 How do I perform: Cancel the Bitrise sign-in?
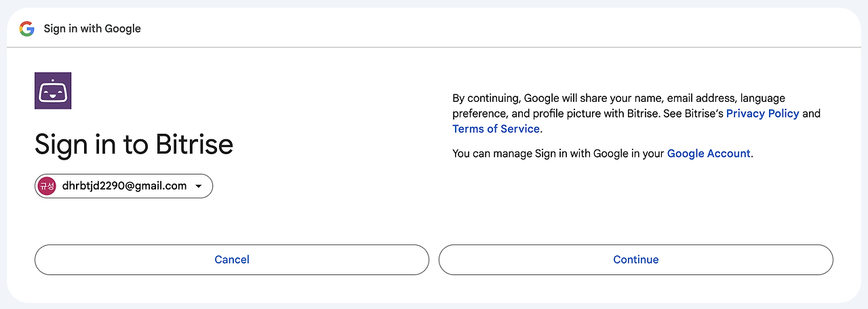[x=232, y=259]
